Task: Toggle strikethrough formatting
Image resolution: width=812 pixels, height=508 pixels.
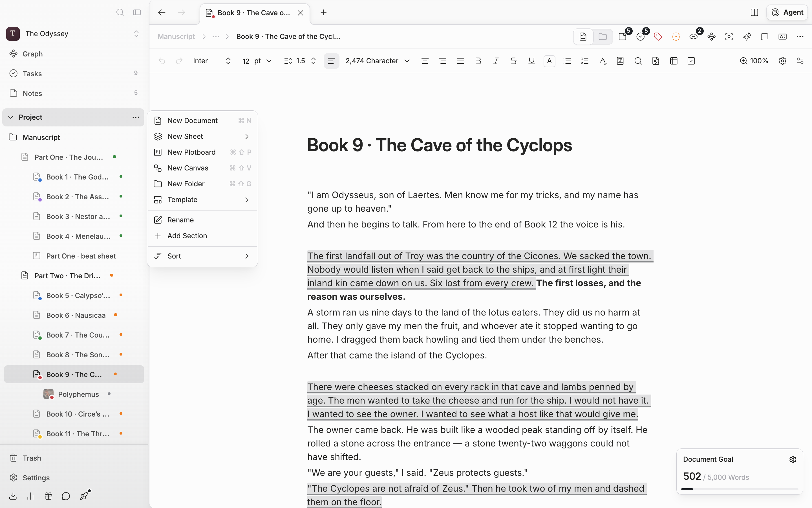Action: [513, 61]
